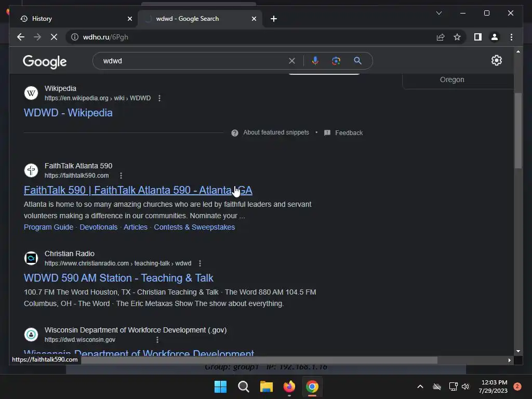Screen dimensions: 532x399
Task: Click About featured snippets link
Action: pos(276,132)
